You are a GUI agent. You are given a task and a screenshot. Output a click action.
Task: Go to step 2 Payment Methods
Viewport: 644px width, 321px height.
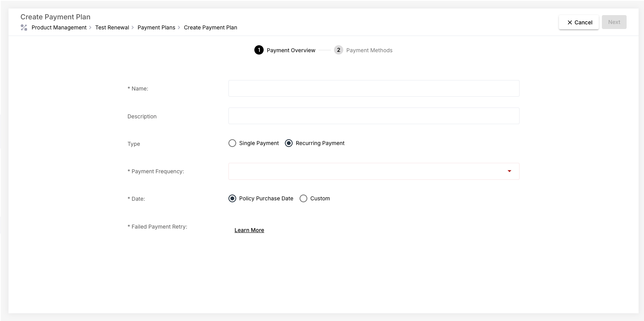(363, 50)
